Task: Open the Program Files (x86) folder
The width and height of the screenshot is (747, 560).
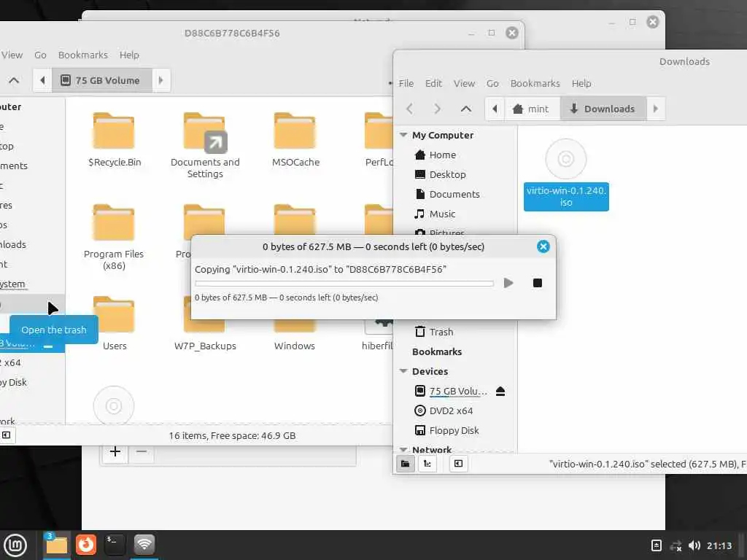Action: pos(114,237)
